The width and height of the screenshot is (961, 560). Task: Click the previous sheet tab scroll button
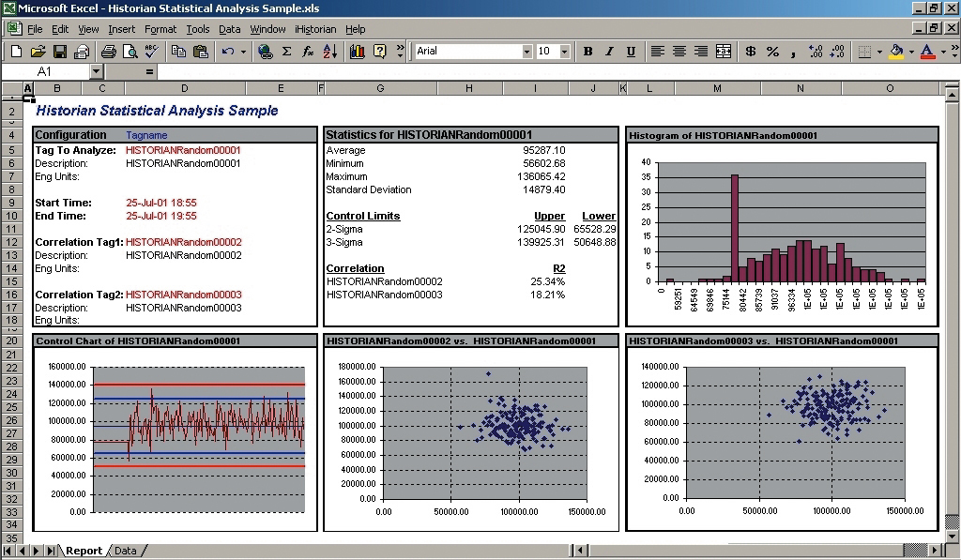23,551
